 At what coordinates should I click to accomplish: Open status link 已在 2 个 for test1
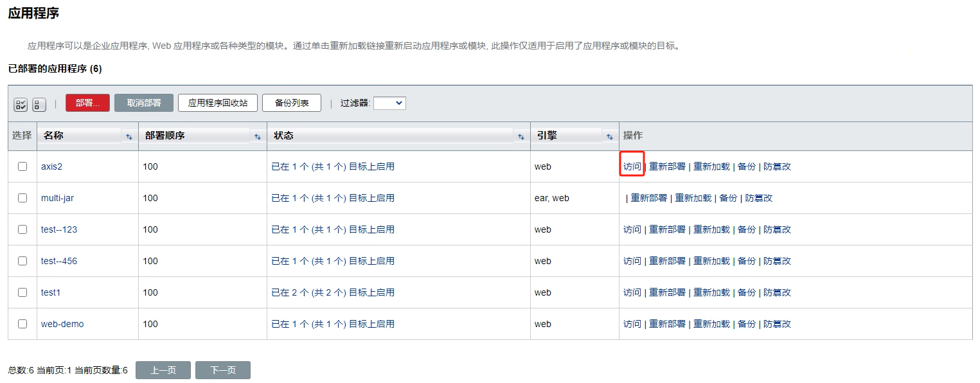[x=333, y=292]
